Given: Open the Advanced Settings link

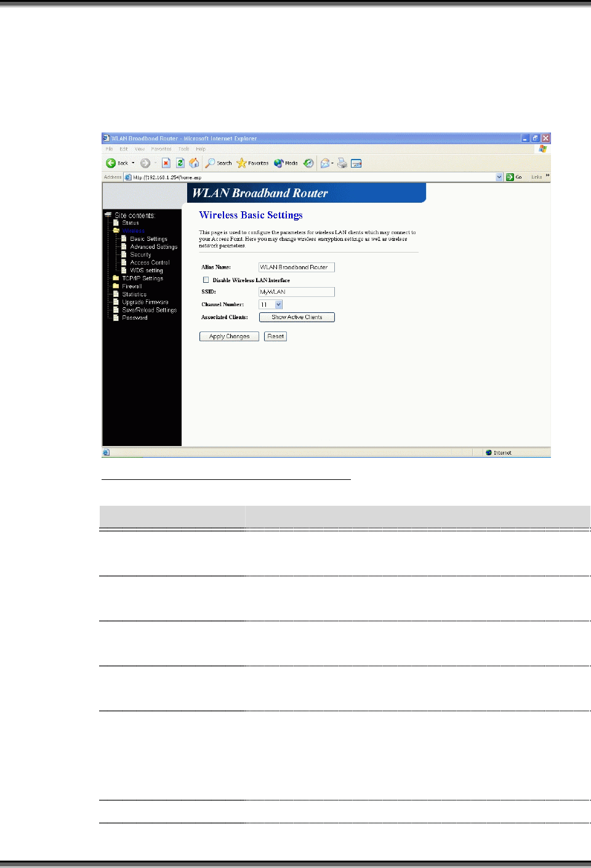Looking at the screenshot, I should click(x=154, y=246).
